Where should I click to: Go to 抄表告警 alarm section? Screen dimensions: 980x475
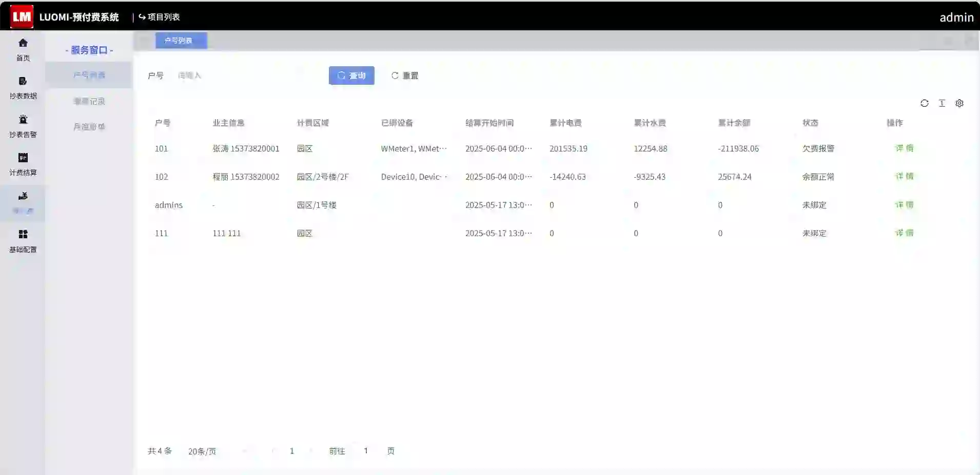23,126
